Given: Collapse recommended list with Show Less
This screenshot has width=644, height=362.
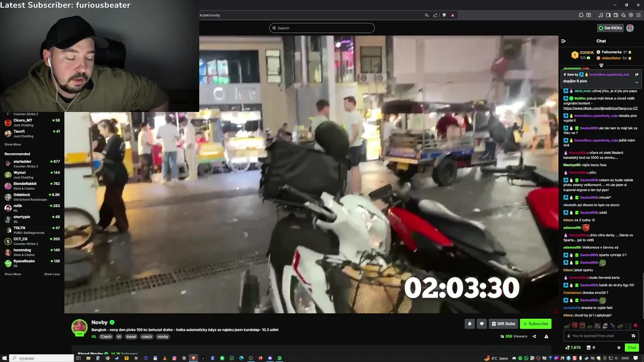Looking at the screenshot, I should [x=52, y=274].
